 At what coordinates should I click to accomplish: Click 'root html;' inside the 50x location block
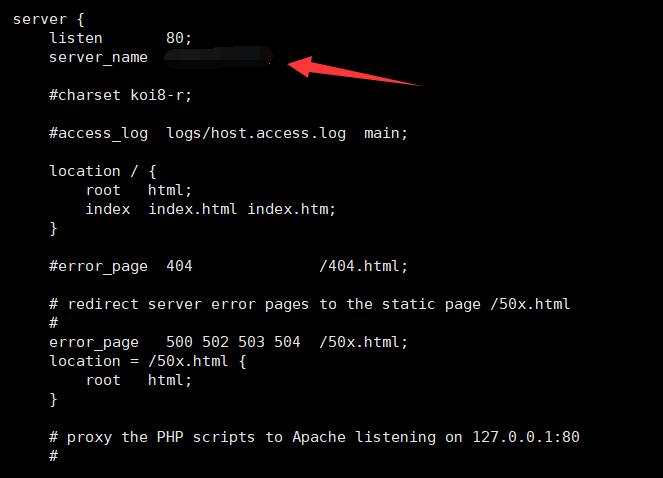tap(139, 380)
